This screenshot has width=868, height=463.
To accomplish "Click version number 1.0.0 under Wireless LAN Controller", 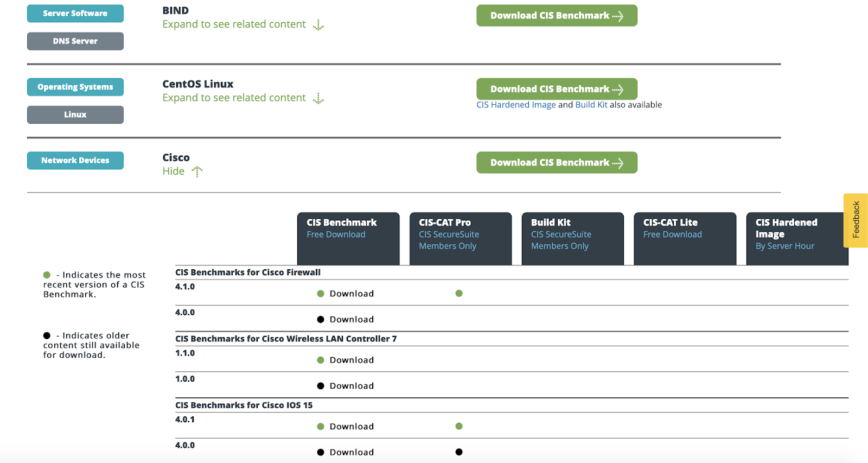I will tap(185, 379).
